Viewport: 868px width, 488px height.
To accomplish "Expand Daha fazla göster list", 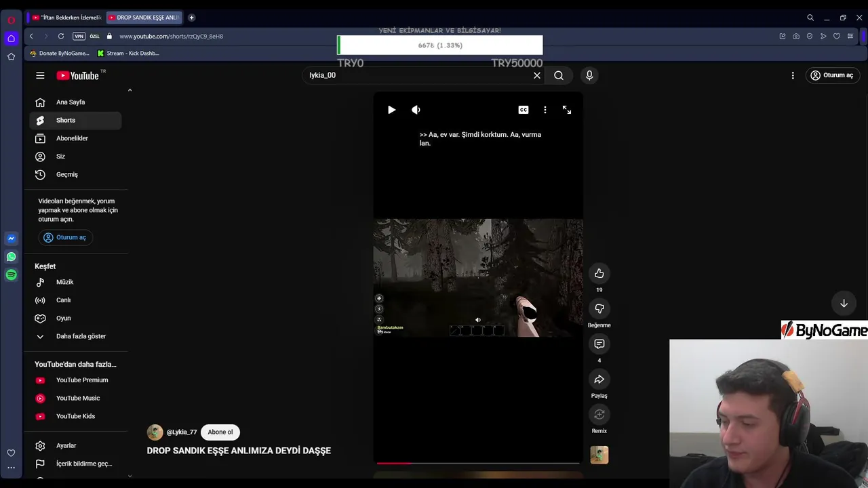I will click(x=75, y=336).
